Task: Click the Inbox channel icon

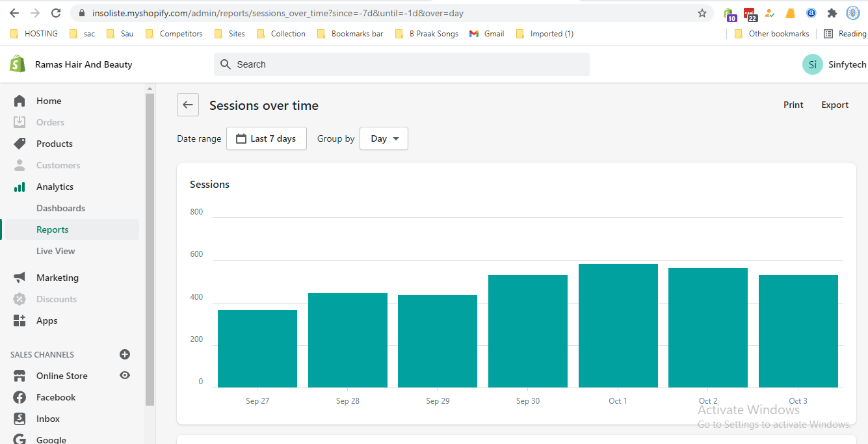Action: [x=20, y=419]
